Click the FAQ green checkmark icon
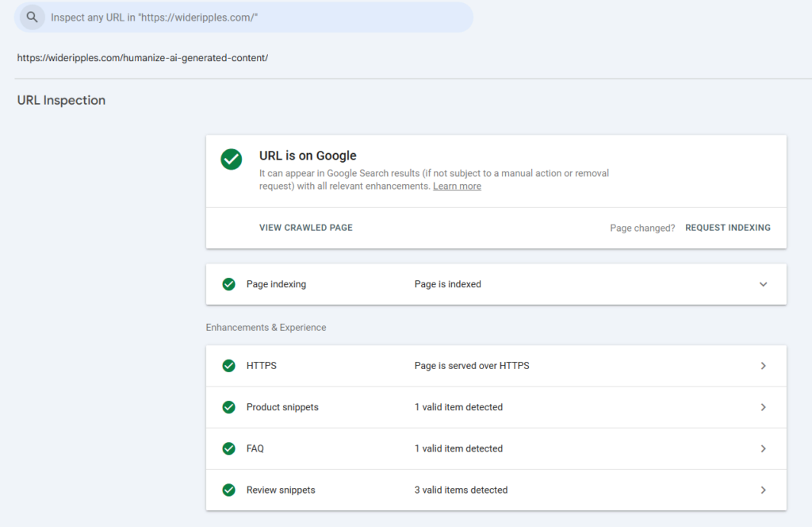This screenshot has width=812, height=527. (228, 448)
